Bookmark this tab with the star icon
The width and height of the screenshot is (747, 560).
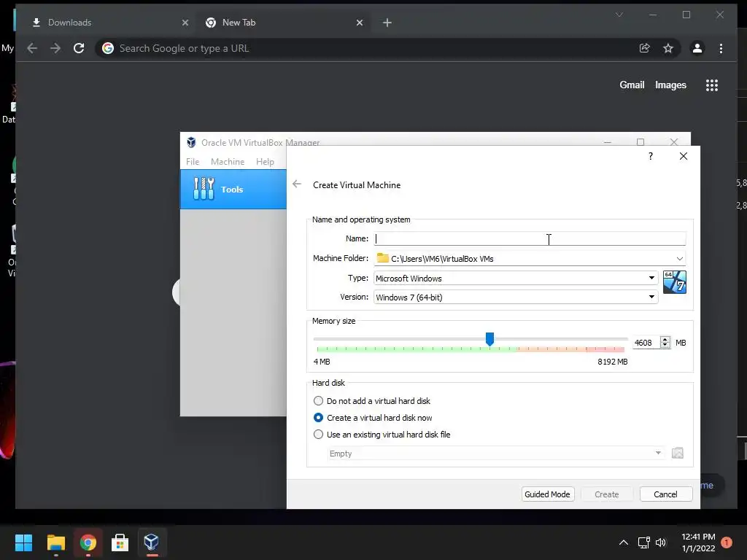pyautogui.click(x=668, y=48)
